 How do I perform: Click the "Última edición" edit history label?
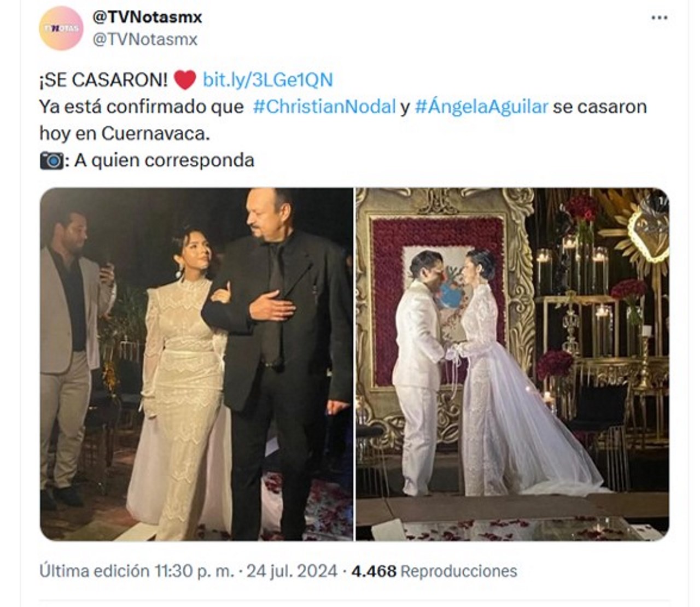pyautogui.click(x=94, y=571)
